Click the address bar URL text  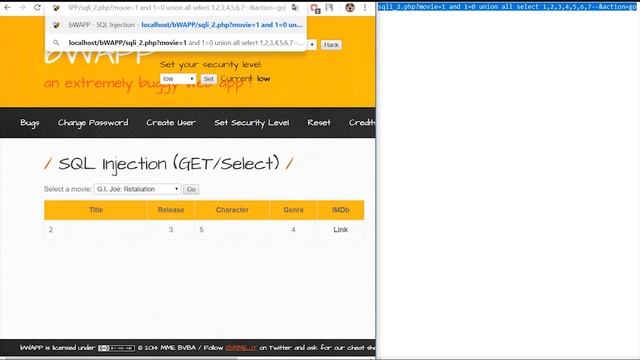tap(177, 8)
